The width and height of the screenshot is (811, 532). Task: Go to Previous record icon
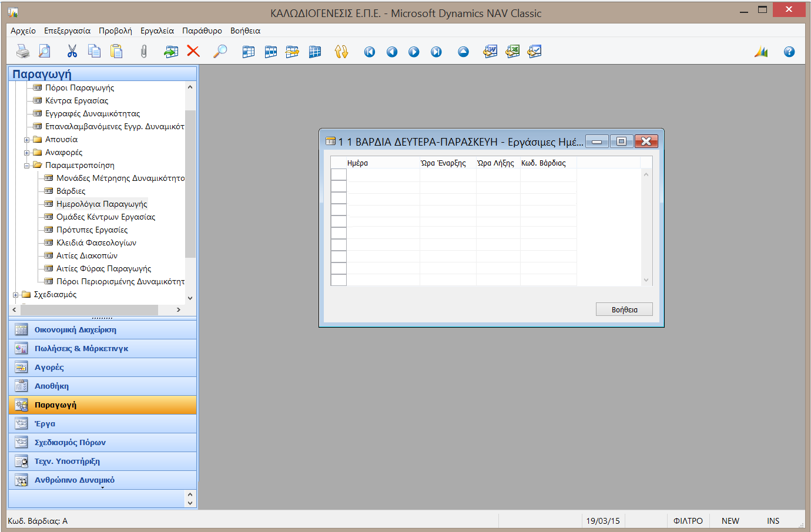392,52
